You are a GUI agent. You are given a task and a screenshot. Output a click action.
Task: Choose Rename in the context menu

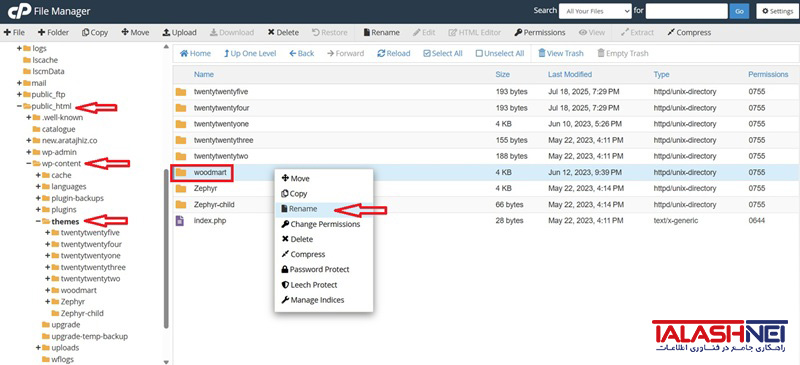click(299, 209)
